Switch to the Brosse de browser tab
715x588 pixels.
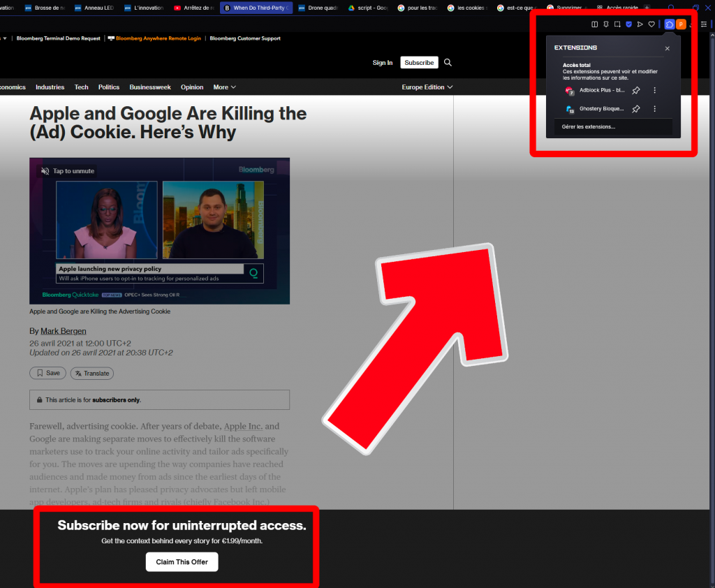coord(45,8)
